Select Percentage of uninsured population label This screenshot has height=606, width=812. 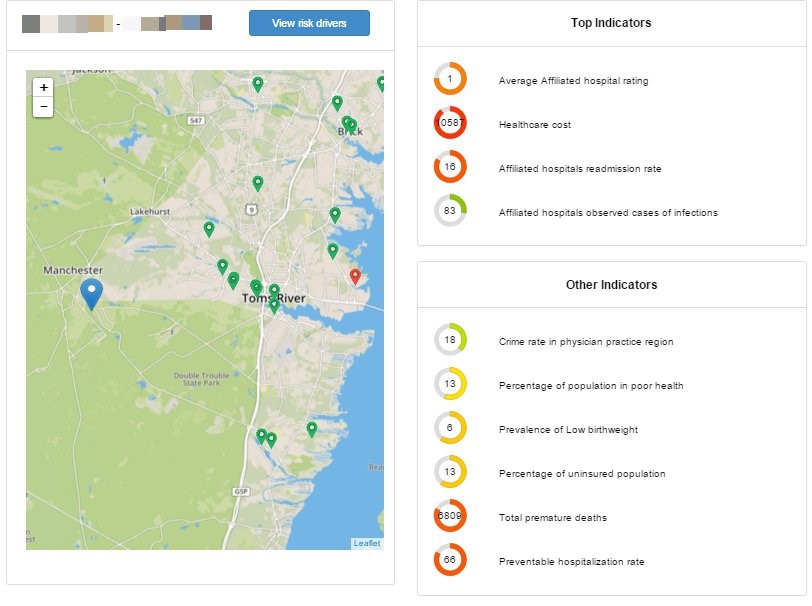tap(582, 474)
